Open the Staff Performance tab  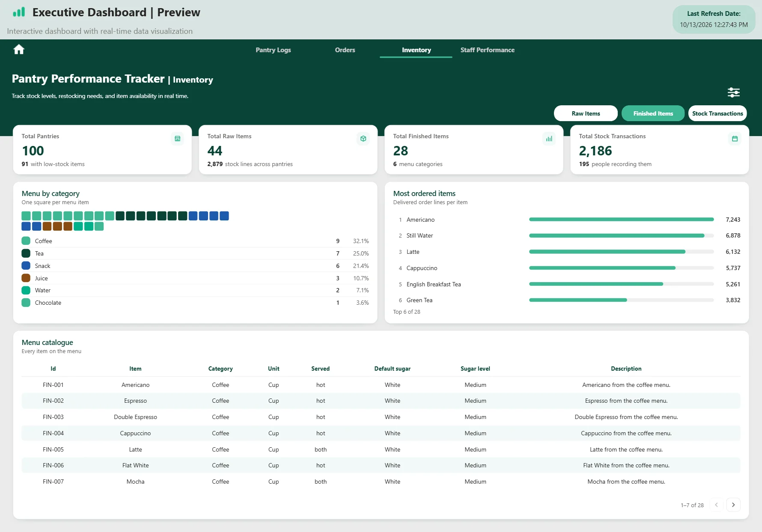[x=488, y=50]
